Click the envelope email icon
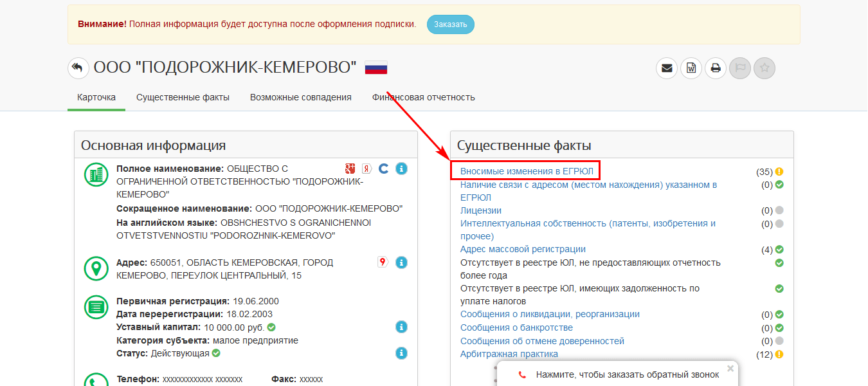Viewport: 868px width, 386px height. (667, 68)
